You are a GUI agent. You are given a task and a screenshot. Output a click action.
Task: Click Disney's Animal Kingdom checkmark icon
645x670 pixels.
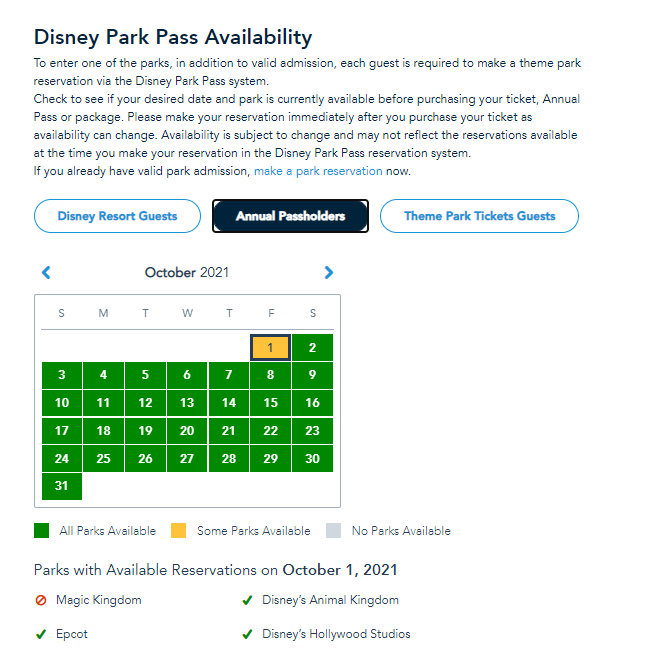click(x=247, y=601)
